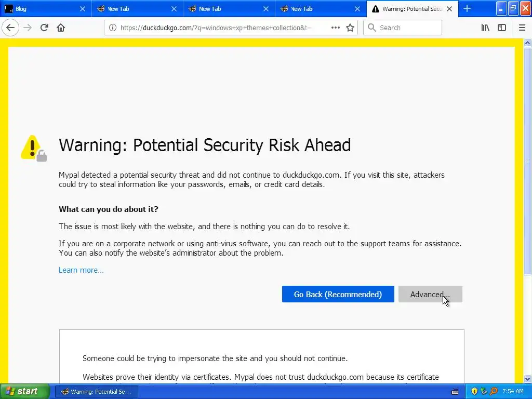Switch to the third New Tab

321,9
